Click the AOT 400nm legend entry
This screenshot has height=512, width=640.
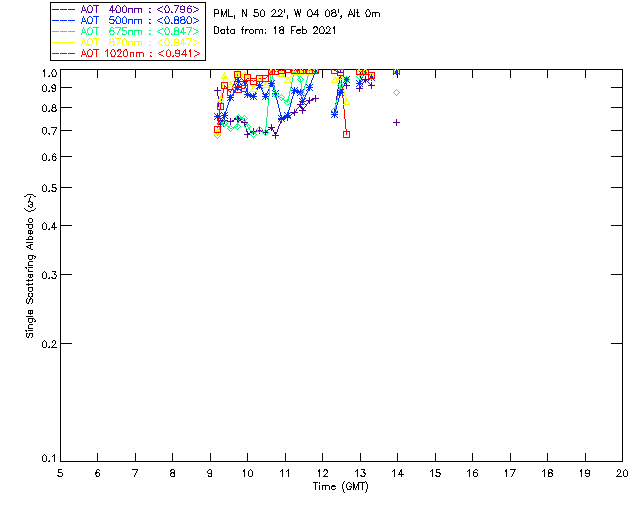click(x=126, y=9)
